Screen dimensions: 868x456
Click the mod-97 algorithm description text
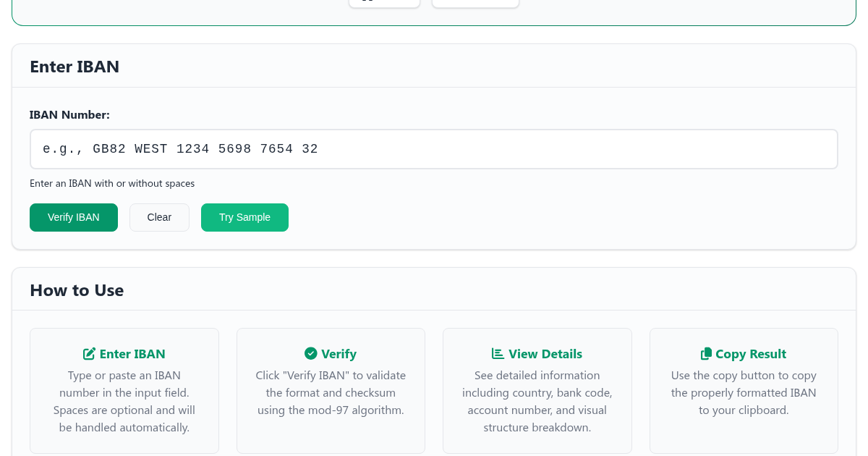(331, 393)
